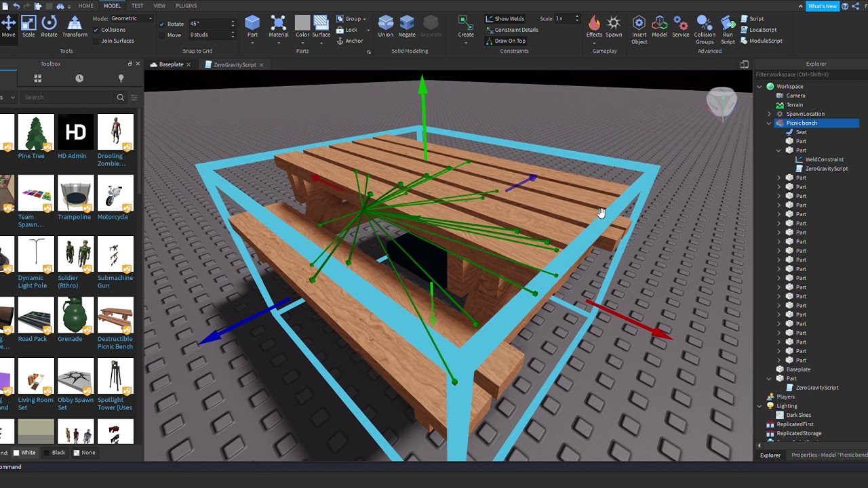Toggle the Collisions checkbox

point(96,30)
